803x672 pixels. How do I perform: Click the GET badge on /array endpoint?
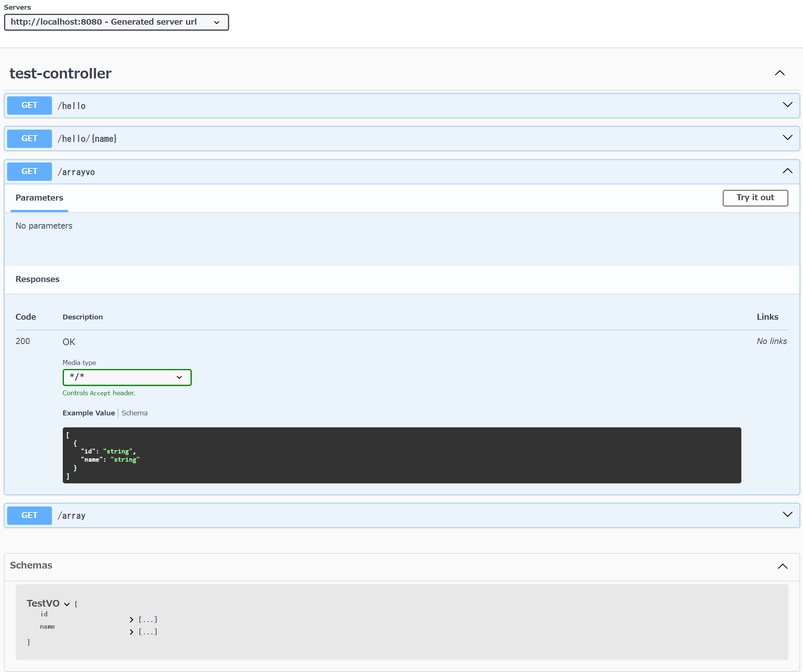[29, 515]
